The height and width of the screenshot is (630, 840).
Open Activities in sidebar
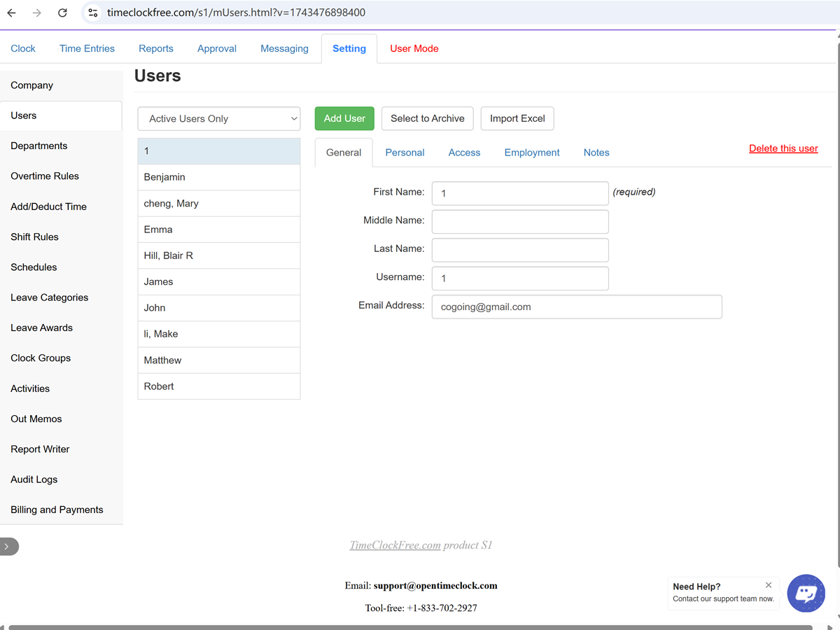pyautogui.click(x=62, y=388)
